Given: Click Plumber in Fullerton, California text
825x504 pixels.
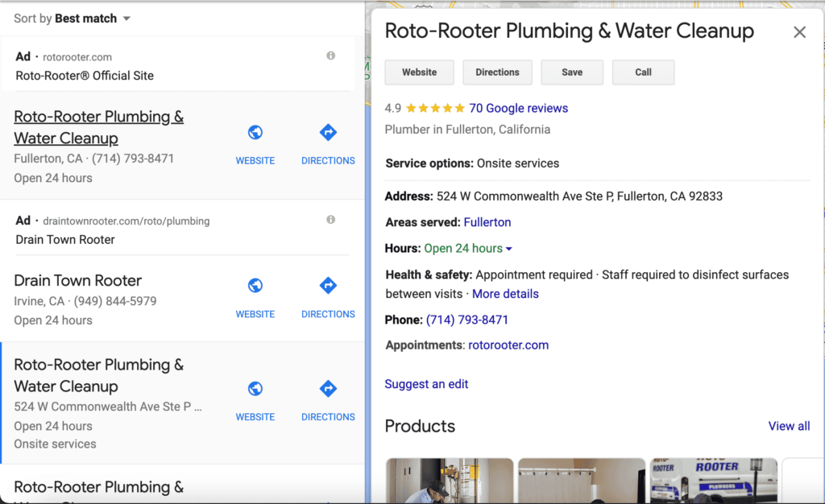Looking at the screenshot, I should 467,130.
